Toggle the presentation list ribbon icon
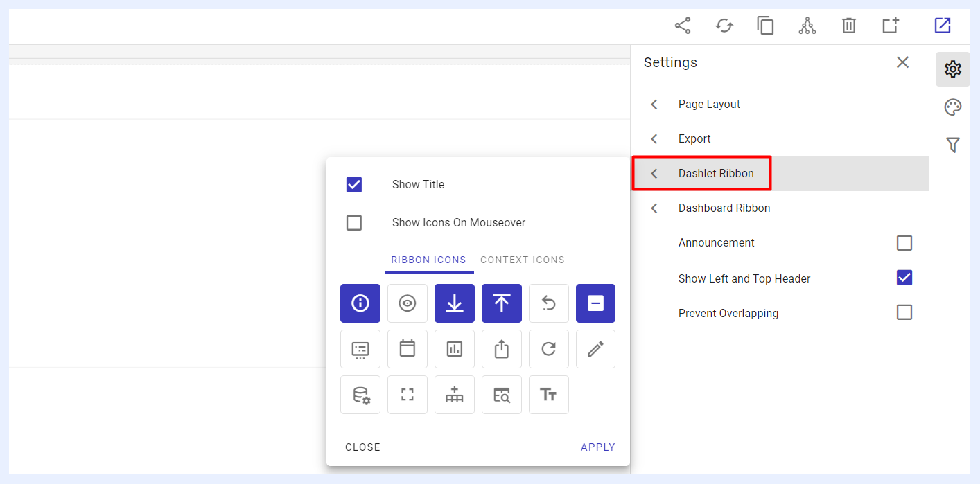This screenshot has width=980, height=484. (360, 349)
